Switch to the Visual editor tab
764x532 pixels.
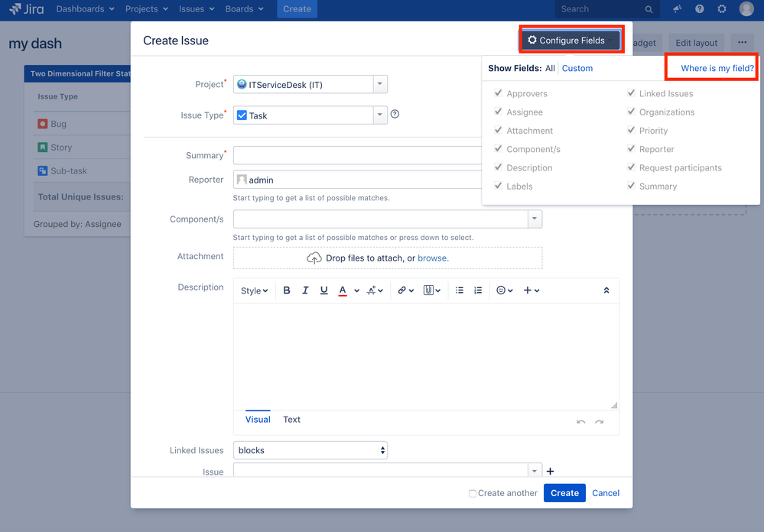click(258, 420)
